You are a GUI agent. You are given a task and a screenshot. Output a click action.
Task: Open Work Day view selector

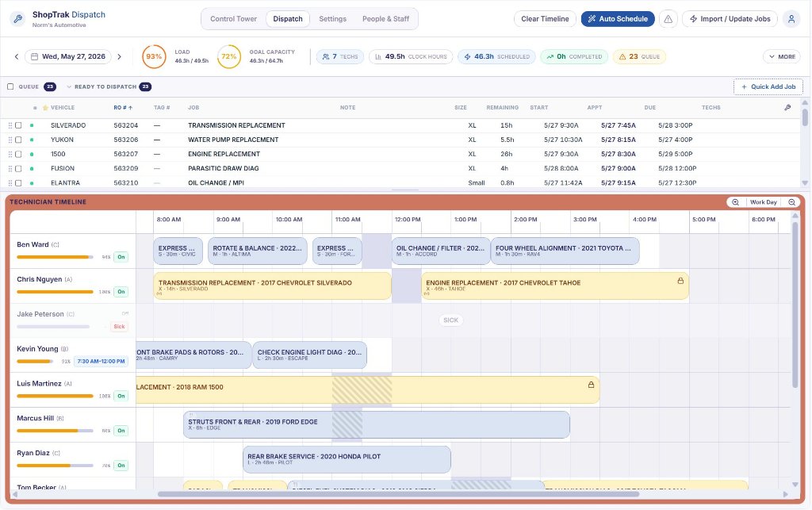coord(764,202)
